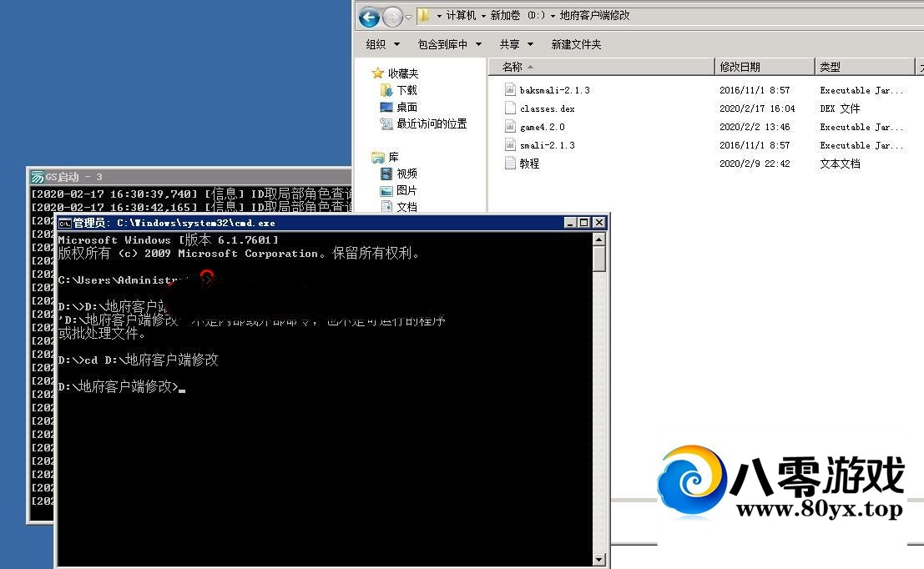The height and width of the screenshot is (569, 924).
Task: Click the Back navigation arrow
Action: tap(367, 16)
